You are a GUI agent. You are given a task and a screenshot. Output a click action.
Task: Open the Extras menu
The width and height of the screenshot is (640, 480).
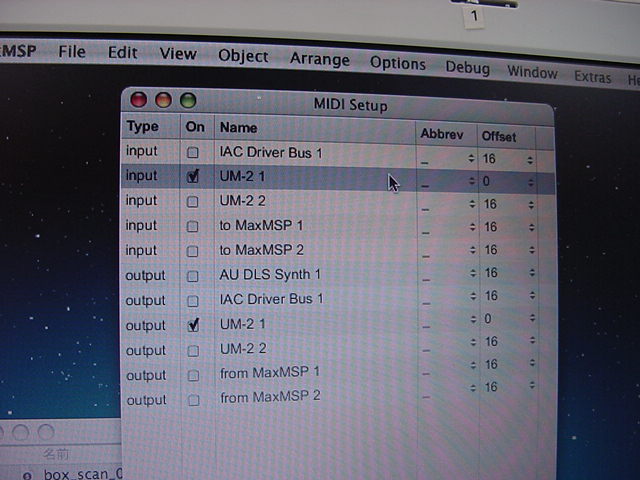[593, 77]
